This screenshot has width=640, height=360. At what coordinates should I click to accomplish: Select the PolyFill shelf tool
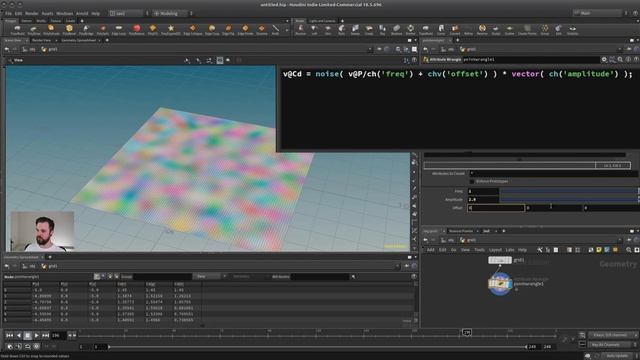(x=153, y=29)
